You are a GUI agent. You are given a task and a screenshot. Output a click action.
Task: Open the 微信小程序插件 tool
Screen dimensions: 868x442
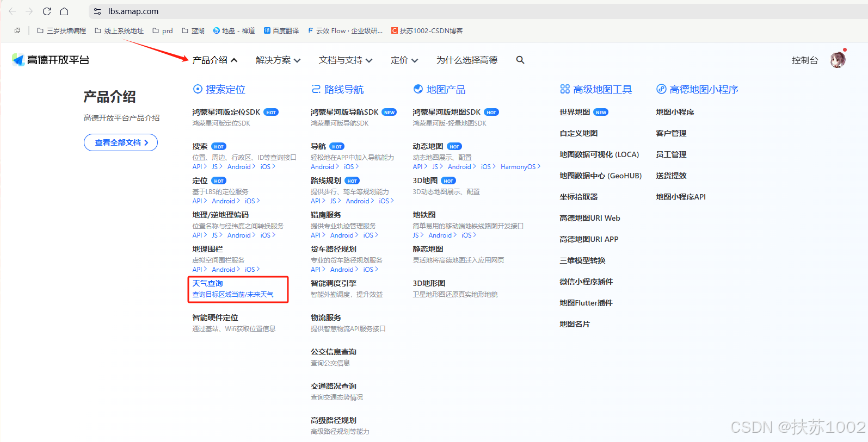586,282
